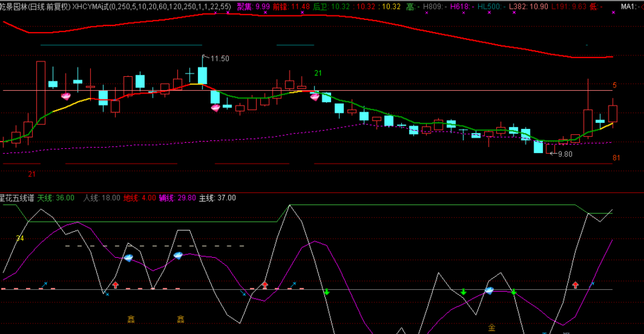
Task: Click the orange 5 label at the right edge
Action: coord(615,86)
